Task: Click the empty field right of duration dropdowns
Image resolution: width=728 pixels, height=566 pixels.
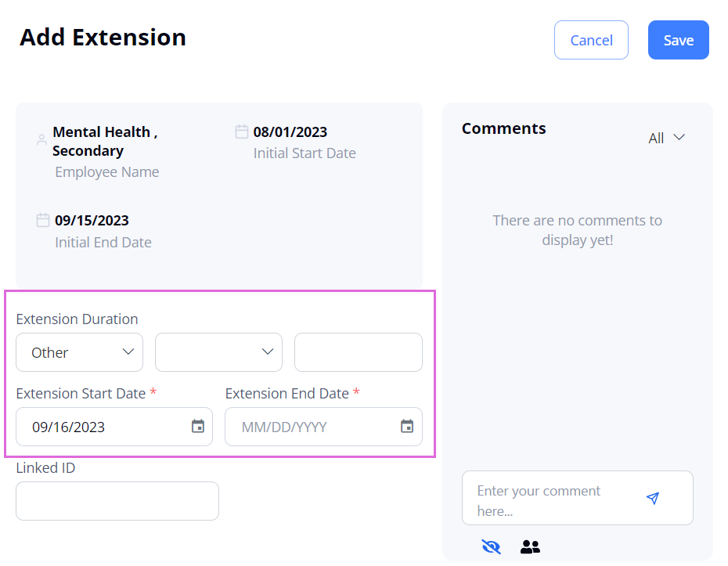Action: (x=358, y=352)
